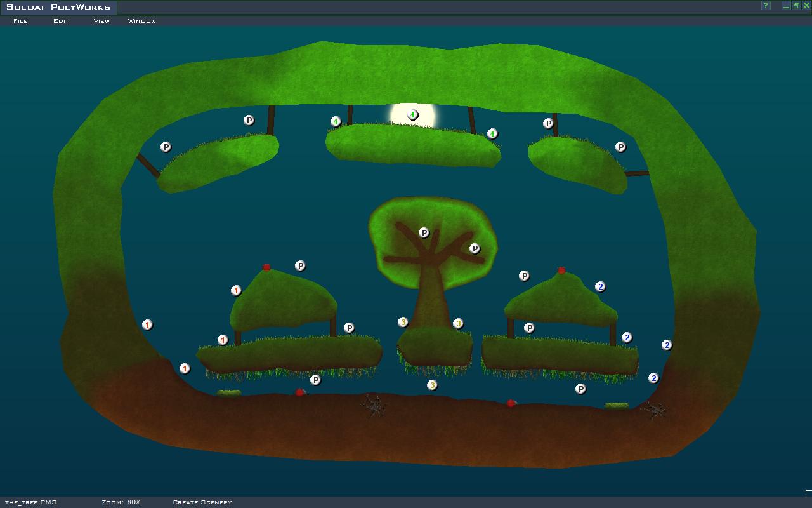Image resolution: width=812 pixels, height=508 pixels.
Task: Click the red object atop the left hut roof
Action: coord(266,268)
